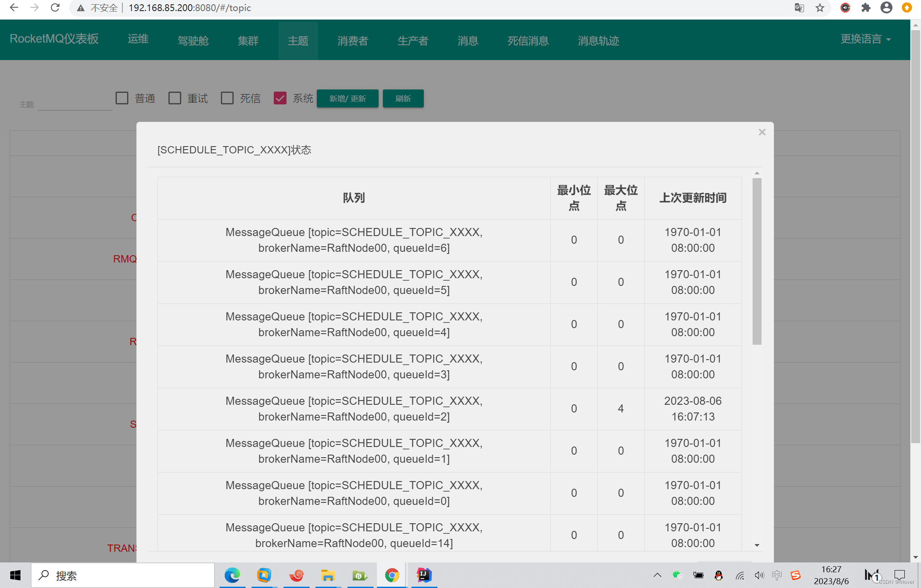
Task: Launch Microsoft Edge from the taskbar
Action: coord(232,576)
